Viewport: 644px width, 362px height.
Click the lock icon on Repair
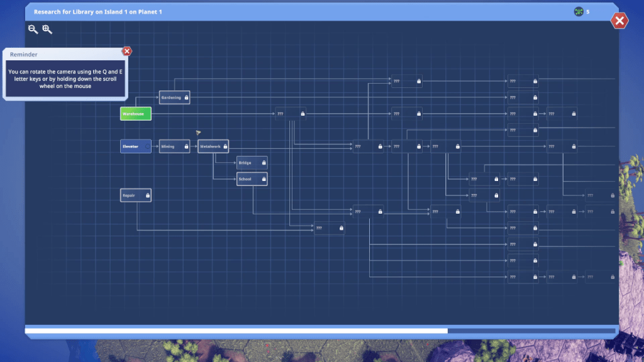(x=148, y=196)
